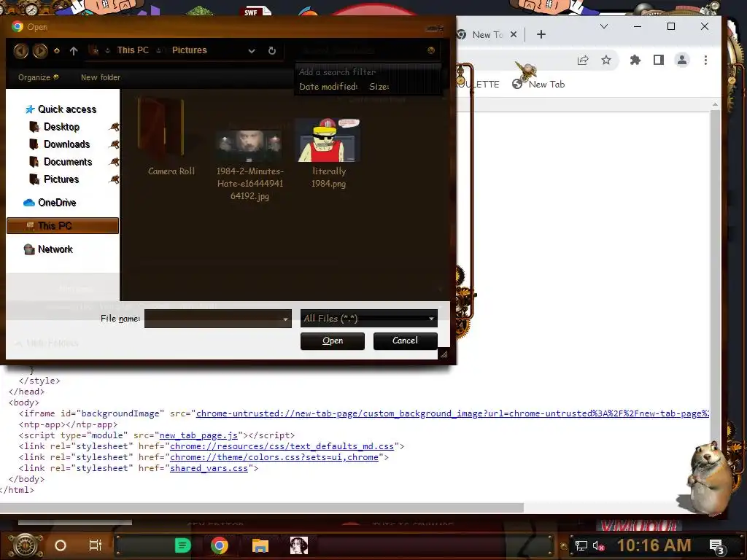Select This PC in the address bar
The image size is (747, 560).
(x=133, y=50)
